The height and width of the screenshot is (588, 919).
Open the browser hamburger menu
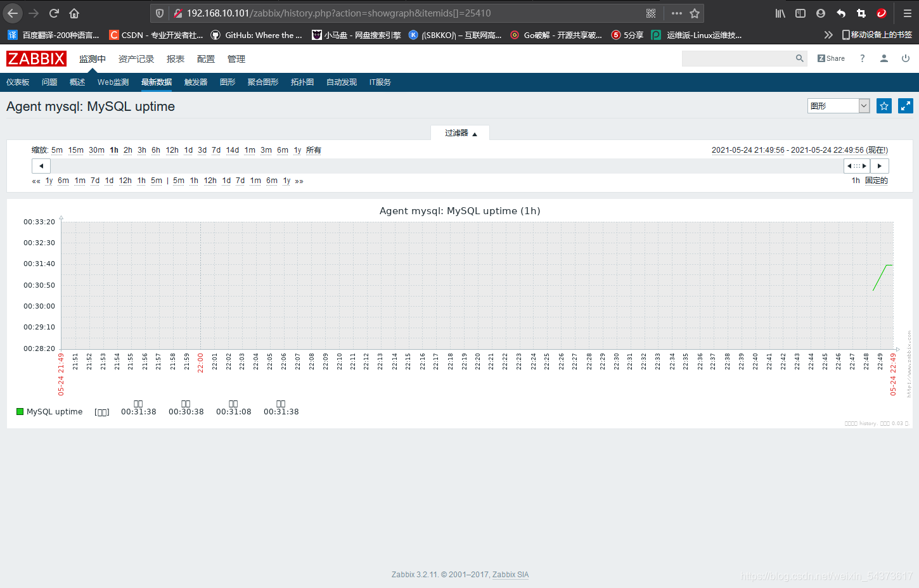(x=907, y=13)
